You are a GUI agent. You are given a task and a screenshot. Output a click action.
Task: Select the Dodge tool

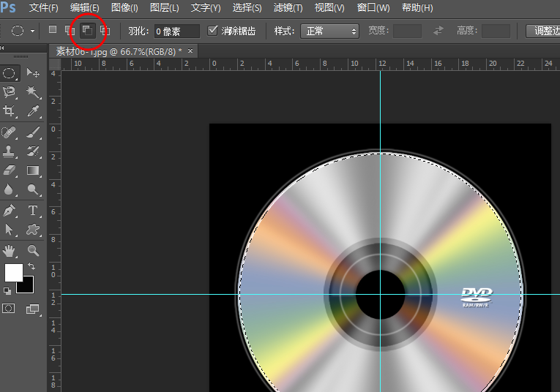pyautogui.click(x=33, y=189)
